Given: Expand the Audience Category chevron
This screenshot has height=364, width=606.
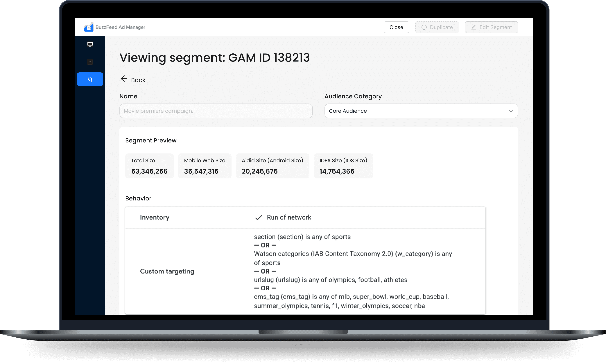Looking at the screenshot, I should coord(511,111).
